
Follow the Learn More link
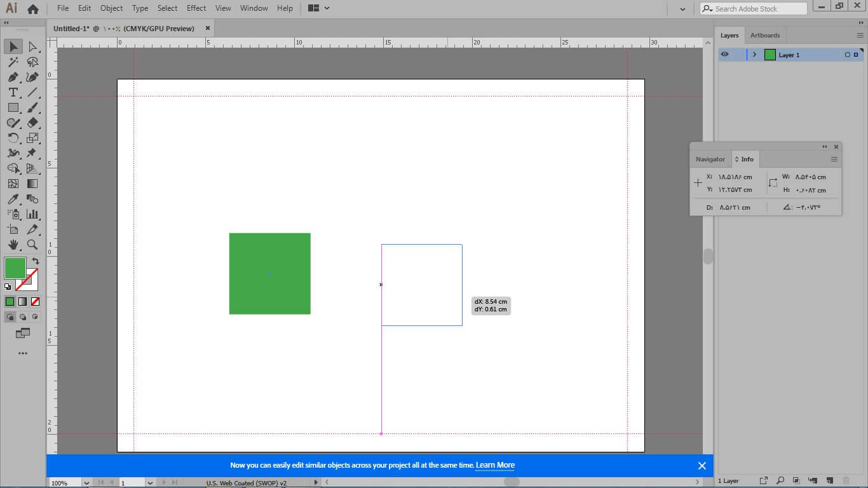coord(495,465)
